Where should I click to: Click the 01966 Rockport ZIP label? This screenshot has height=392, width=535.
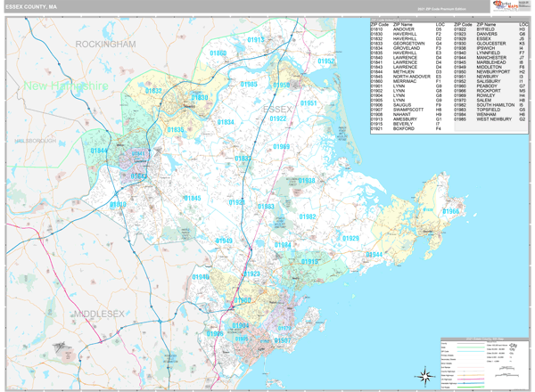pos(452,212)
